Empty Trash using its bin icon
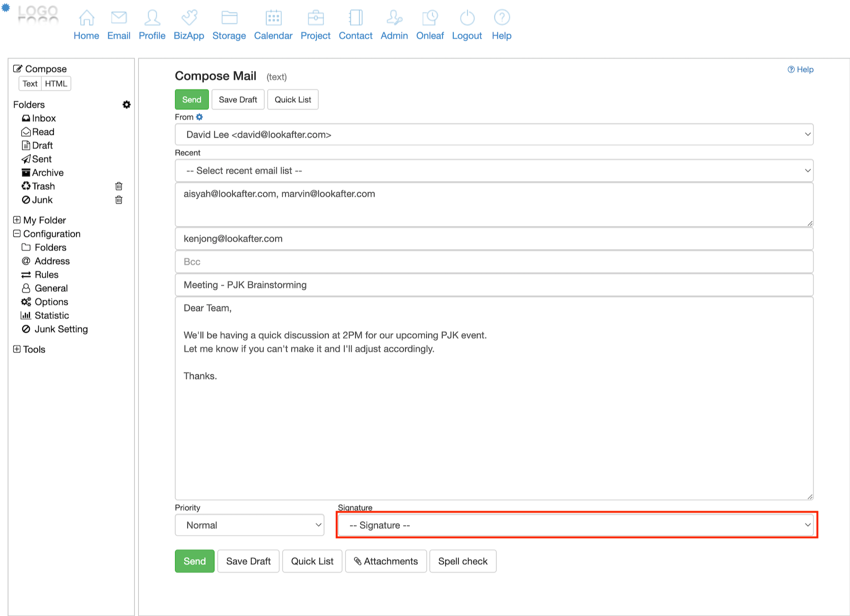The height and width of the screenshot is (616, 850). 119,186
